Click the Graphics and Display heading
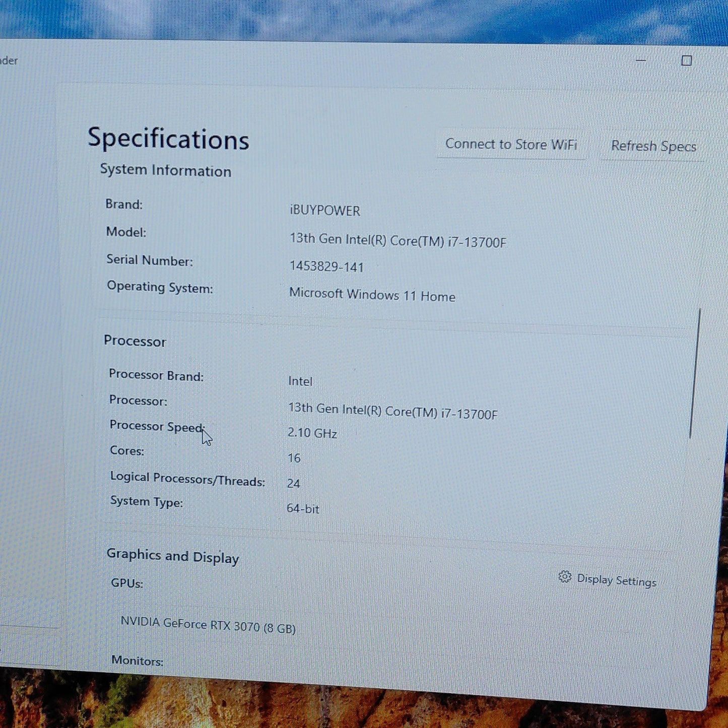This screenshot has width=728, height=728. pyautogui.click(x=173, y=556)
